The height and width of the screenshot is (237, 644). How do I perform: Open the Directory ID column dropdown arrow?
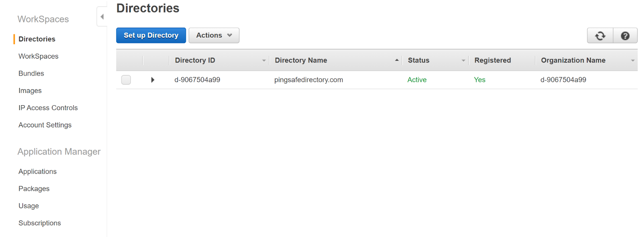pyautogui.click(x=264, y=61)
